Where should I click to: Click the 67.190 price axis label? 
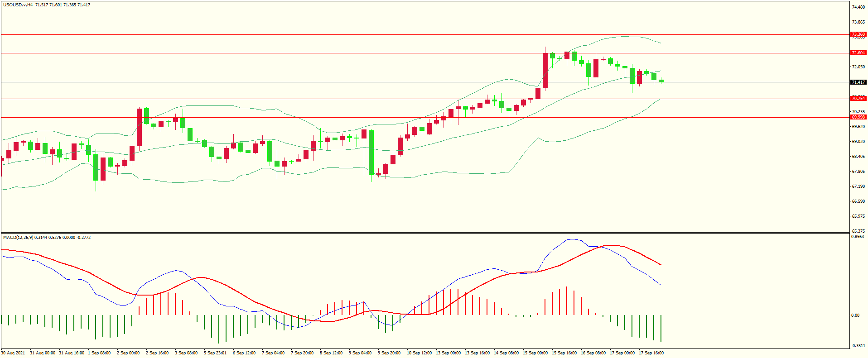click(x=858, y=186)
